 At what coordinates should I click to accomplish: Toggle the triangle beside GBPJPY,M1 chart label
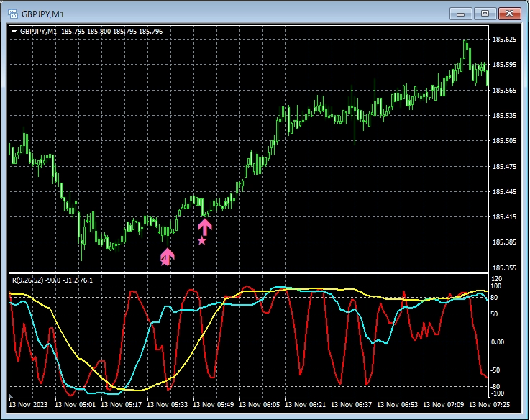coord(14,32)
